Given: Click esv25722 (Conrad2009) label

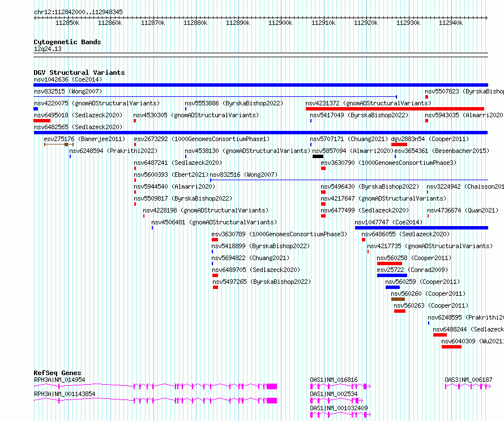Looking at the screenshot, I should click(x=412, y=270).
